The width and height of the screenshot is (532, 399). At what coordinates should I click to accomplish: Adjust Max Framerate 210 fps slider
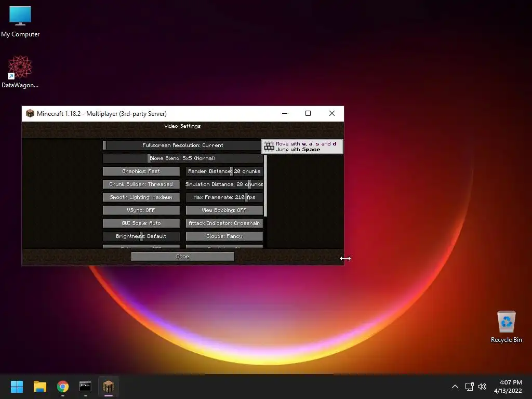pyautogui.click(x=224, y=197)
